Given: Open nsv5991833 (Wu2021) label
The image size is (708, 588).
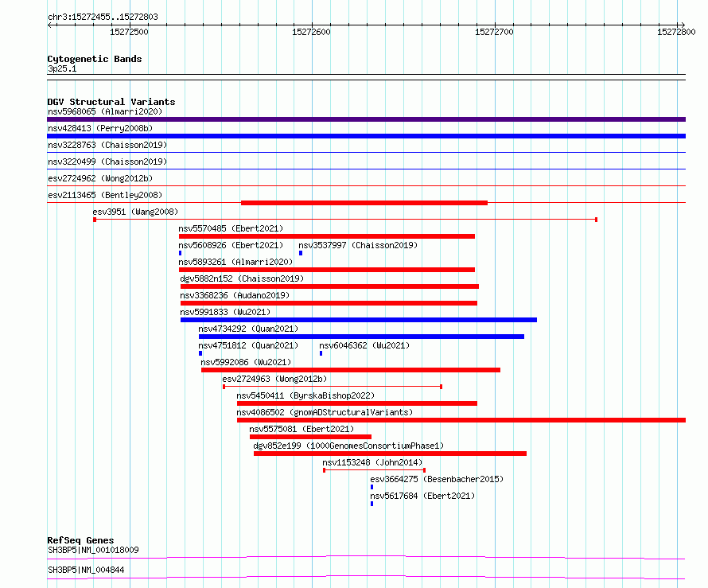Looking at the screenshot, I should pos(225,312).
